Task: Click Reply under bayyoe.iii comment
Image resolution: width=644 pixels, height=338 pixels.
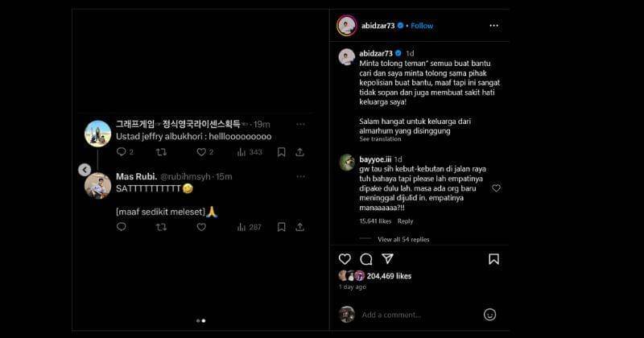Action: tap(405, 221)
